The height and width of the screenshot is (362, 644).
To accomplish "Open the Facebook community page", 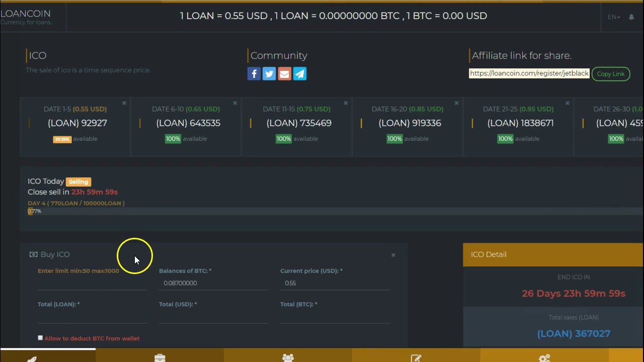I will tap(254, 74).
